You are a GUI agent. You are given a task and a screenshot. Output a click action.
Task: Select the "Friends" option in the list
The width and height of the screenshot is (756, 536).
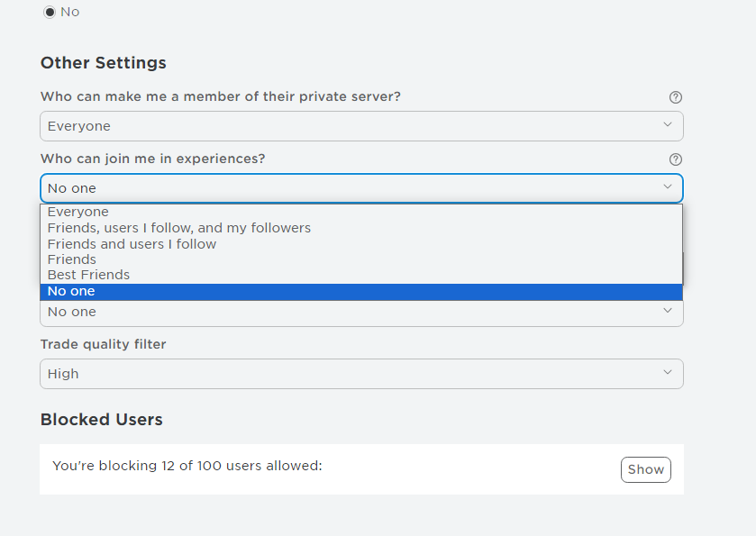point(72,259)
